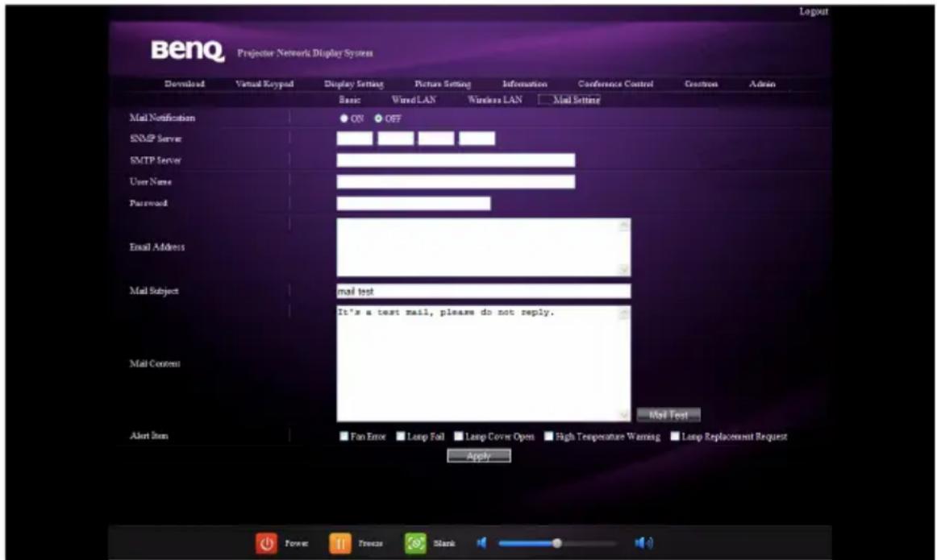Click the Mail Test button
Screen dimensions: 937x560
pyautogui.click(x=668, y=414)
